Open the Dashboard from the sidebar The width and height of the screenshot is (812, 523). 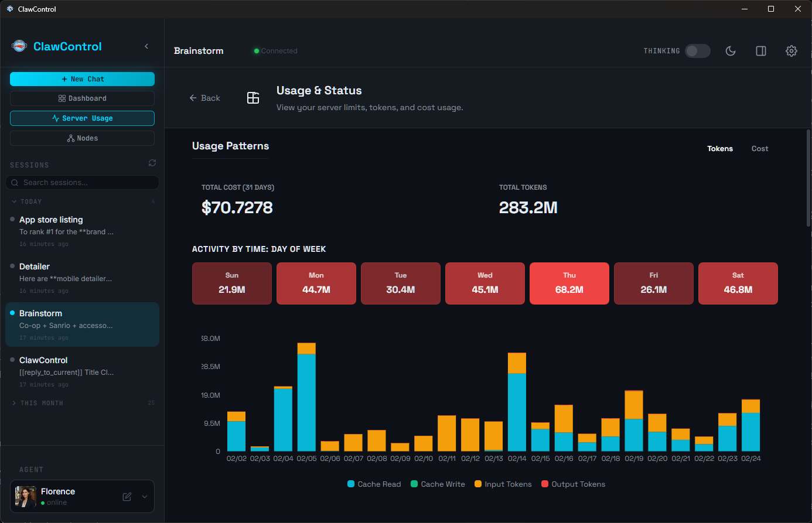click(x=82, y=98)
